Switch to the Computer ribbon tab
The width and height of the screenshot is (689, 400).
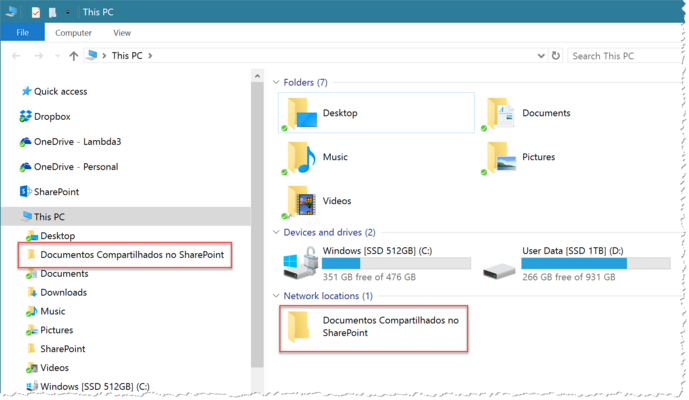tap(73, 33)
